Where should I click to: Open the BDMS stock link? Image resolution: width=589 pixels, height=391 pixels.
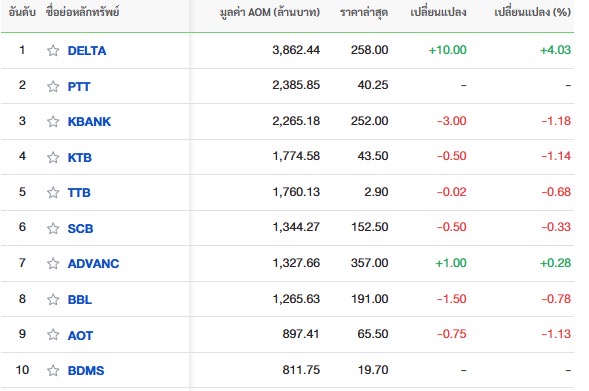coord(86,370)
